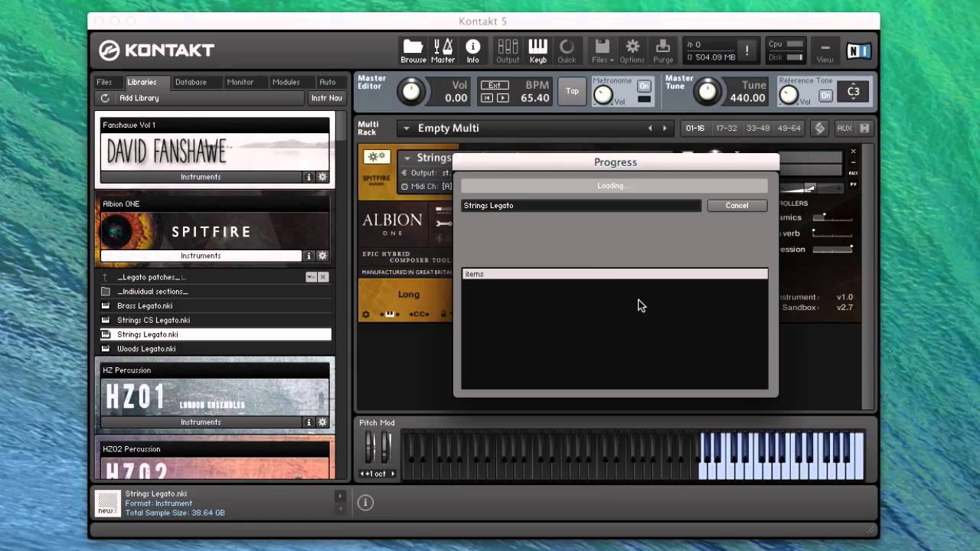Open HZ01 library info icon
Screen dimensions: 980x551
click(309, 422)
